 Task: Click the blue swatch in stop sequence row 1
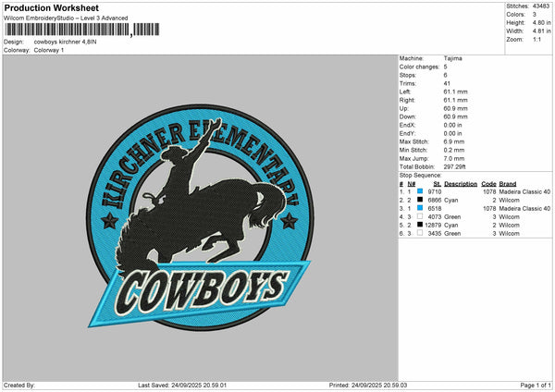420,191
